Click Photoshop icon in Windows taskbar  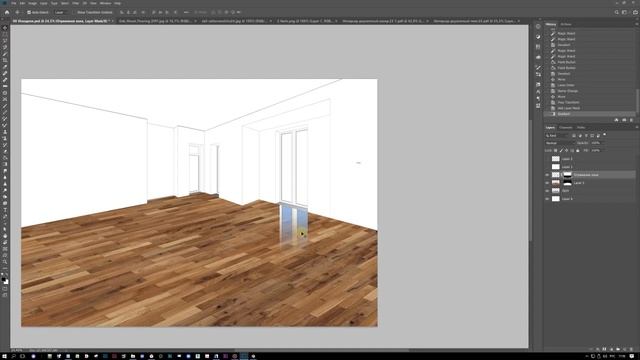point(244,356)
